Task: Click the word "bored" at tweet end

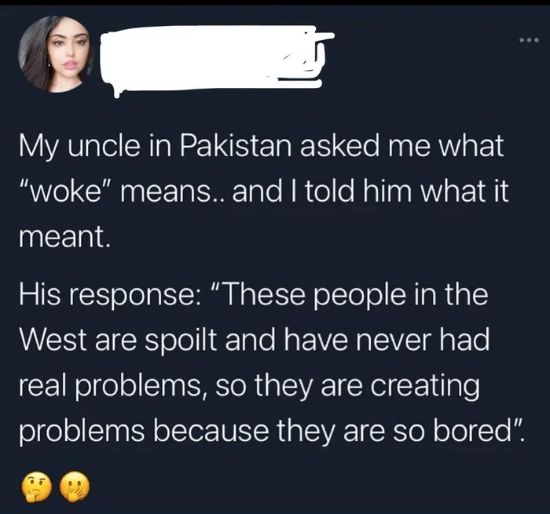Action: click(477, 430)
